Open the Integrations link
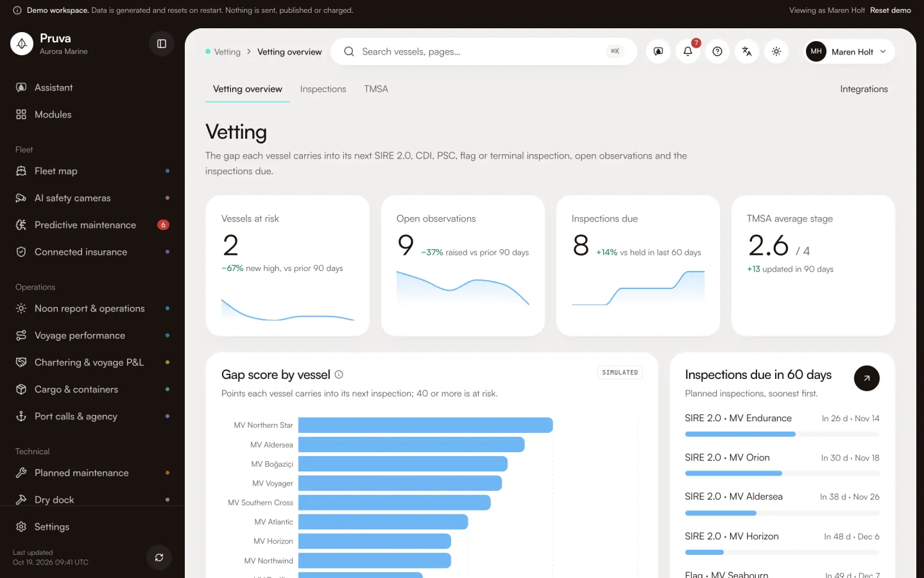The image size is (924, 578). coord(864,89)
